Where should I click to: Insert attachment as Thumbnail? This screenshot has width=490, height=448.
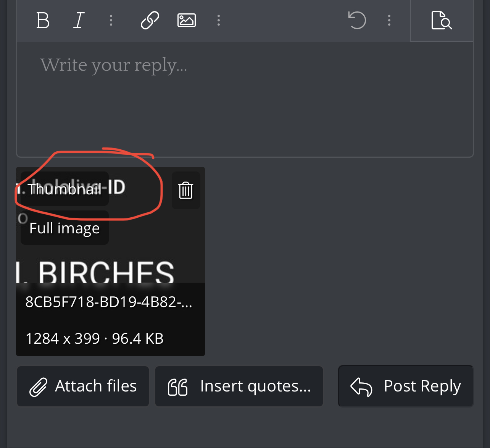click(64, 189)
